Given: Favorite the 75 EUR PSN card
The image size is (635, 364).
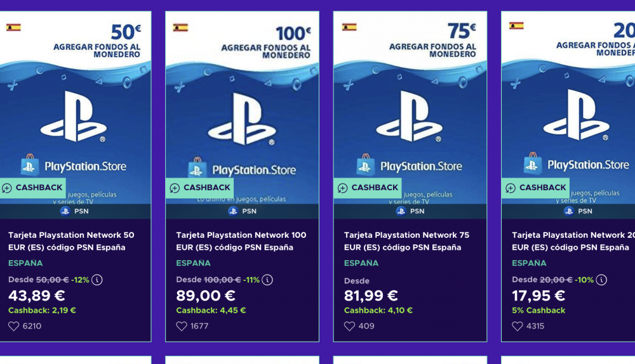Looking at the screenshot, I should click(349, 326).
